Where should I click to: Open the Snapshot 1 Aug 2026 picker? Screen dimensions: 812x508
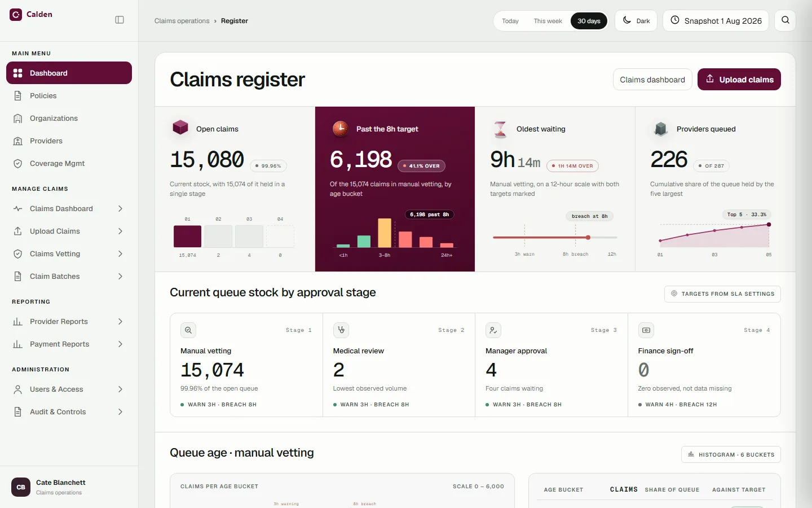tap(716, 21)
